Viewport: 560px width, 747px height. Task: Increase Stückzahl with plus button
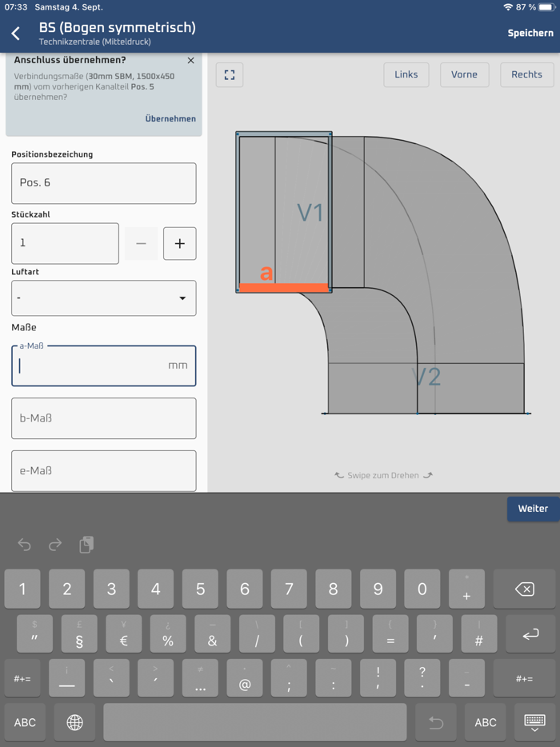click(x=180, y=243)
